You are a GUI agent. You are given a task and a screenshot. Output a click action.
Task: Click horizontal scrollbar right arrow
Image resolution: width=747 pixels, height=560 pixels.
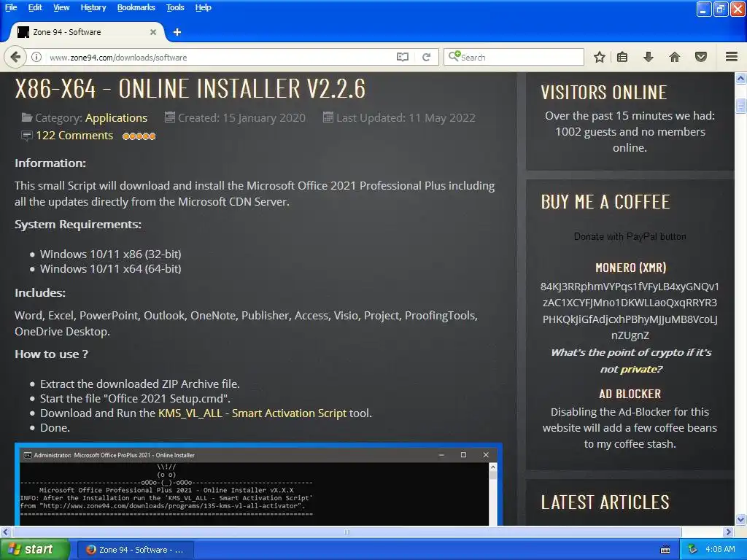click(x=728, y=532)
